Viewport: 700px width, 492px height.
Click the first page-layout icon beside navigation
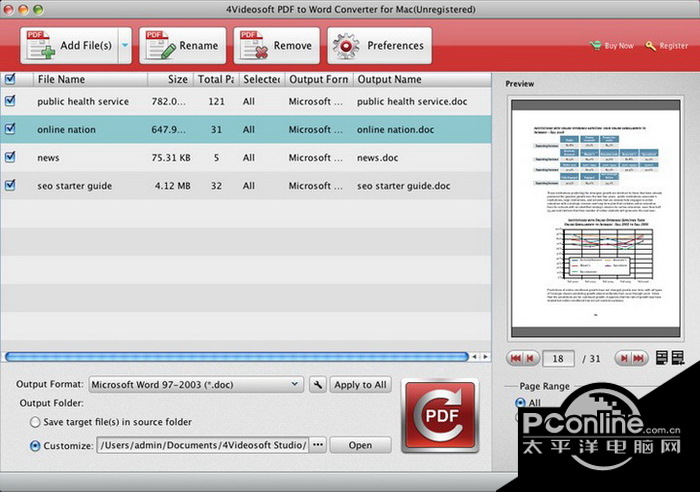(662, 358)
